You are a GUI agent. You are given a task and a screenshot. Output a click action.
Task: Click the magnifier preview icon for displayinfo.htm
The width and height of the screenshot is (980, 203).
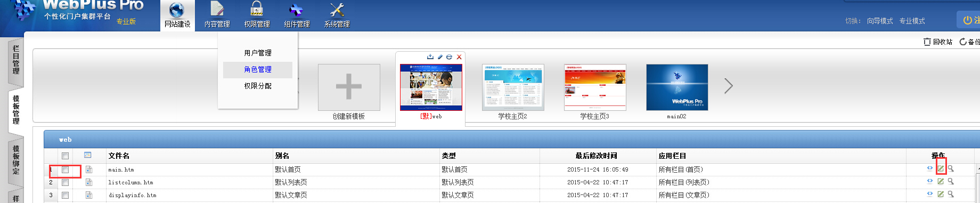[951, 194]
